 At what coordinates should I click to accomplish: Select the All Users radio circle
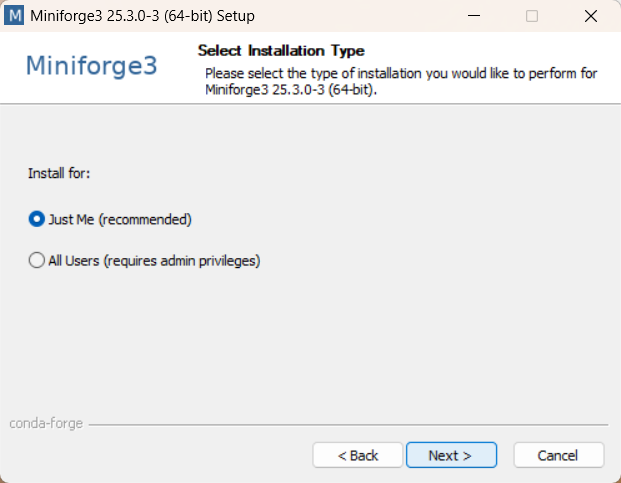(x=37, y=261)
